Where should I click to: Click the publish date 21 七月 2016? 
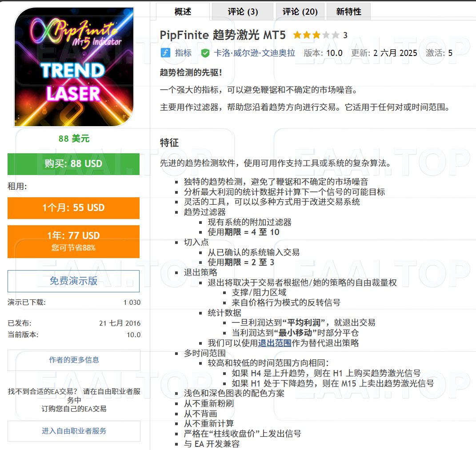click(120, 323)
